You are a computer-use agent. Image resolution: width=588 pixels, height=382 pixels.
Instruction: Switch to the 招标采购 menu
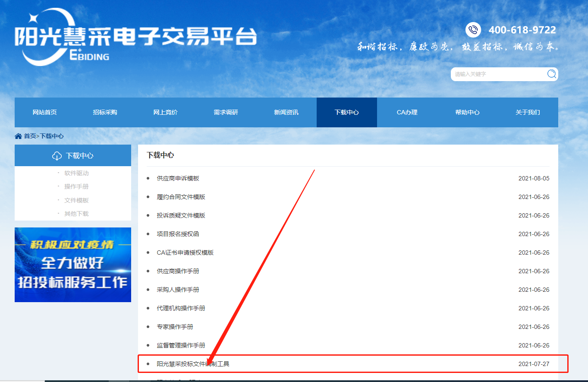[x=105, y=112]
